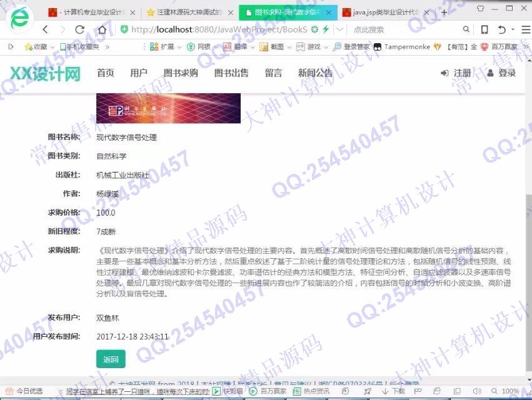The height and width of the screenshot is (400, 532).
Task: Expand the 截图 dropdown arrow
Action: [x=289, y=47]
